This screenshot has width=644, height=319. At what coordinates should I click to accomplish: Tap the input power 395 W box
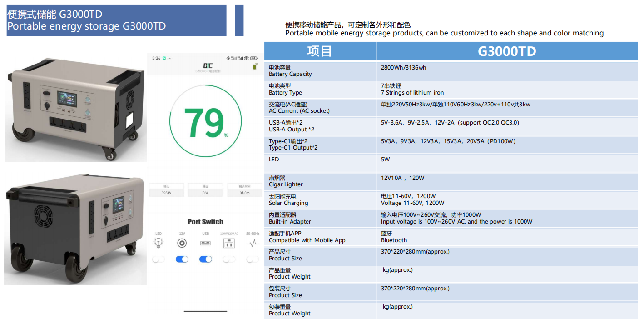tap(166, 190)
